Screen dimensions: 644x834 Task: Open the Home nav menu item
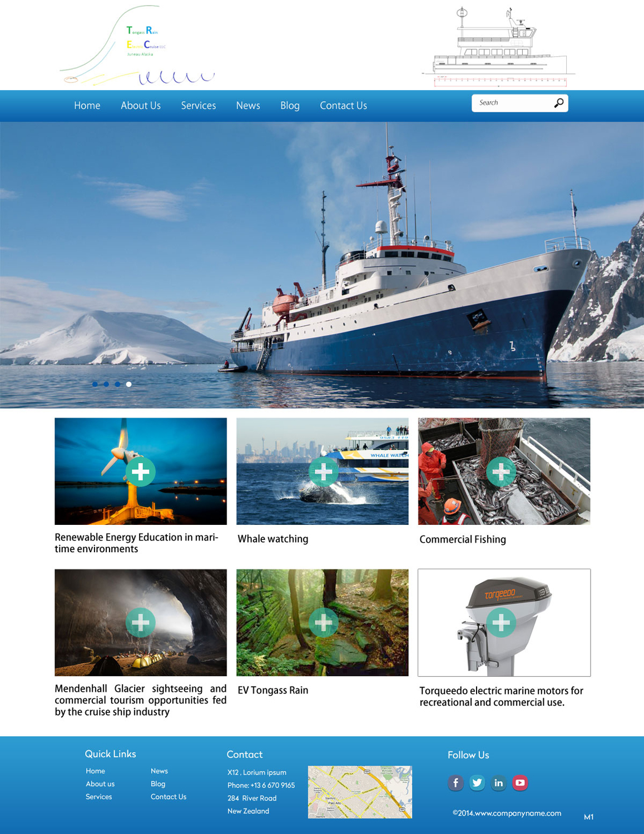click(x=87, y=106)
